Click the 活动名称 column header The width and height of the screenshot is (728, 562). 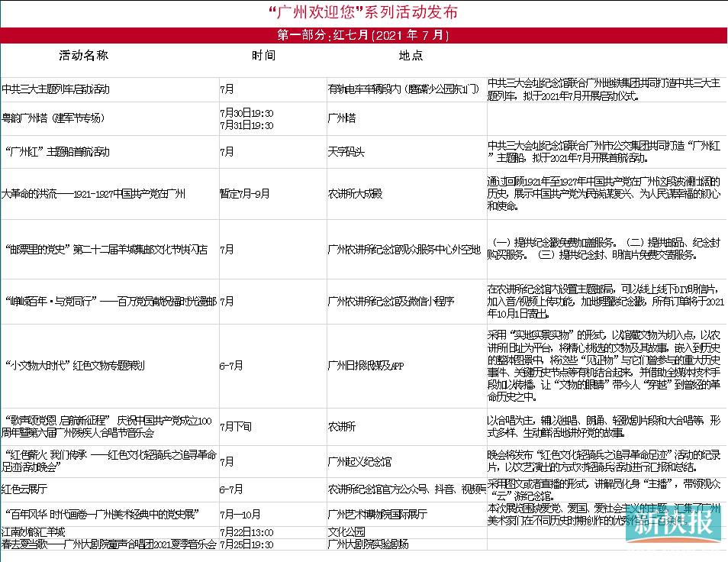[x=84, y=55]
